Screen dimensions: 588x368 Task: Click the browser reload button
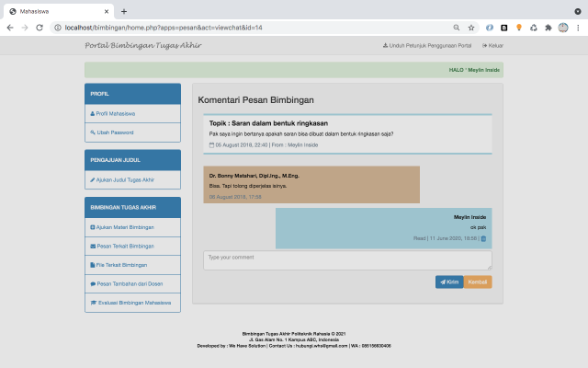click(40, 28)
